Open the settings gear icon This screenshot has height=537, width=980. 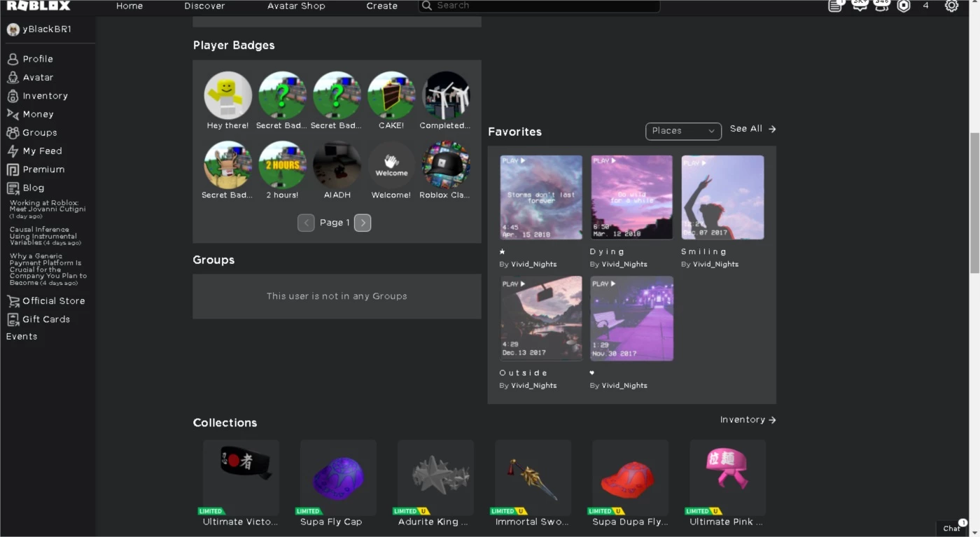pyautogui.click(x=951, y=6)
